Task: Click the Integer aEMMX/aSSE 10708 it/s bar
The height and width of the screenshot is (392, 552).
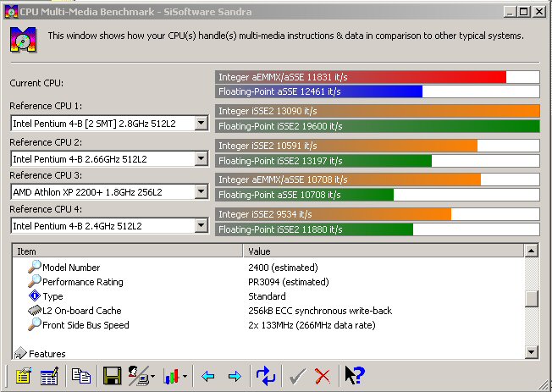Action: tap(378, 179)
